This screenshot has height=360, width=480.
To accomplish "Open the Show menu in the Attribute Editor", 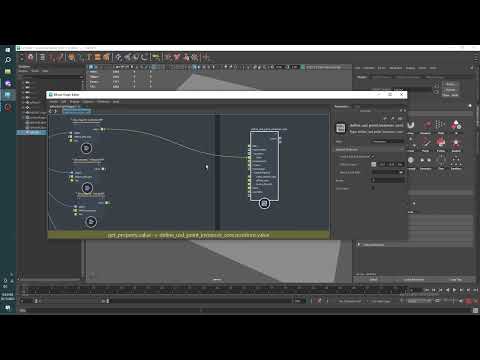I will tap(422, 68).
